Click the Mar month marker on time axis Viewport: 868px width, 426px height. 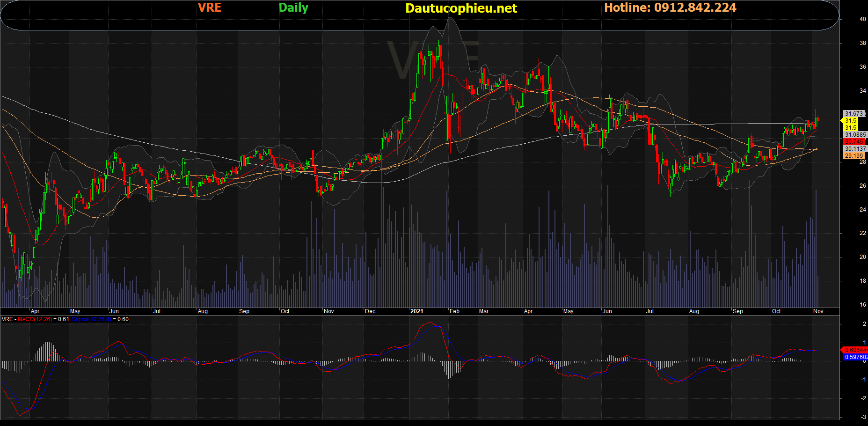(483, 311)
